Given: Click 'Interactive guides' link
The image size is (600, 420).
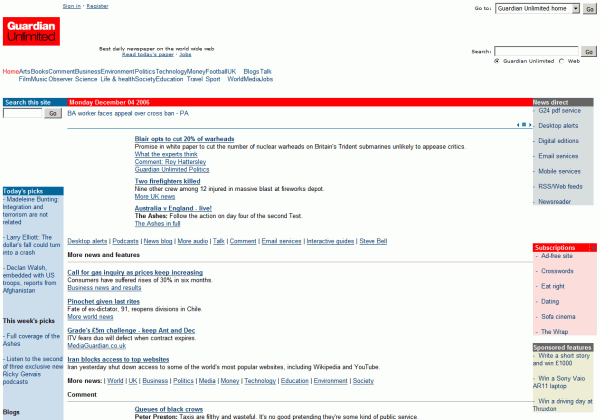Looking at the screenshot, I should point(330,241).
